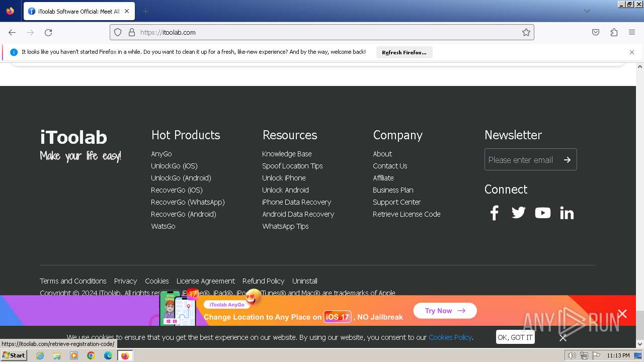Click the address bar URL
Screen dimensions: 644x362
pos(322,32)
